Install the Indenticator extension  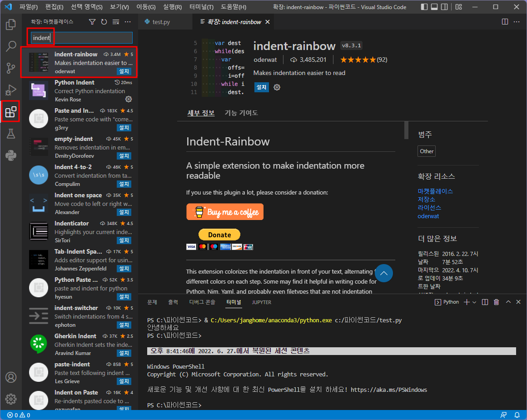(x=124, y=240)
